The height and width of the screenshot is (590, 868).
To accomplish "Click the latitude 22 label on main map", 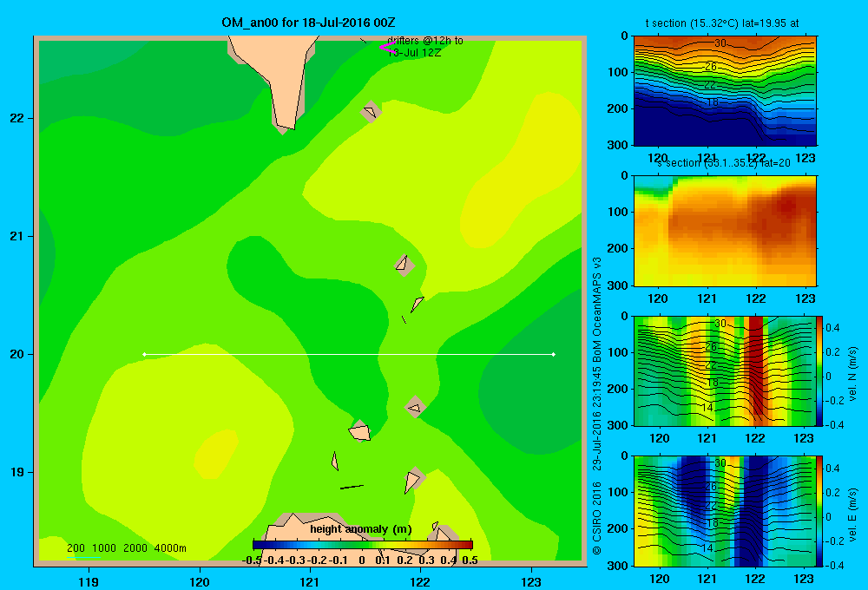I will 16,118.
